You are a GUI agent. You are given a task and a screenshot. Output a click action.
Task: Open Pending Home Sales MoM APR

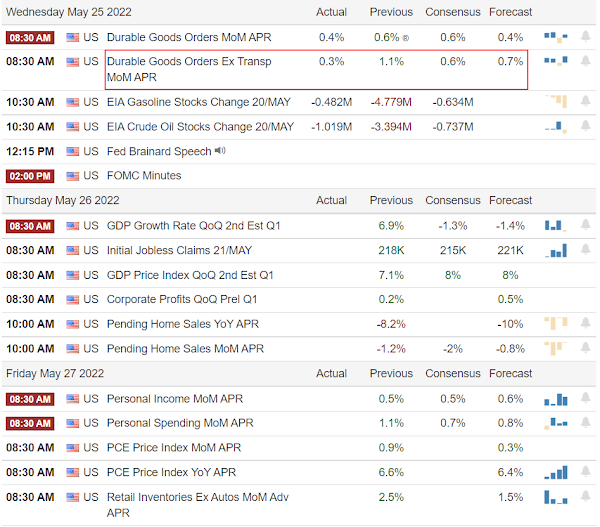pyautogui.click(x=185, y=348)
